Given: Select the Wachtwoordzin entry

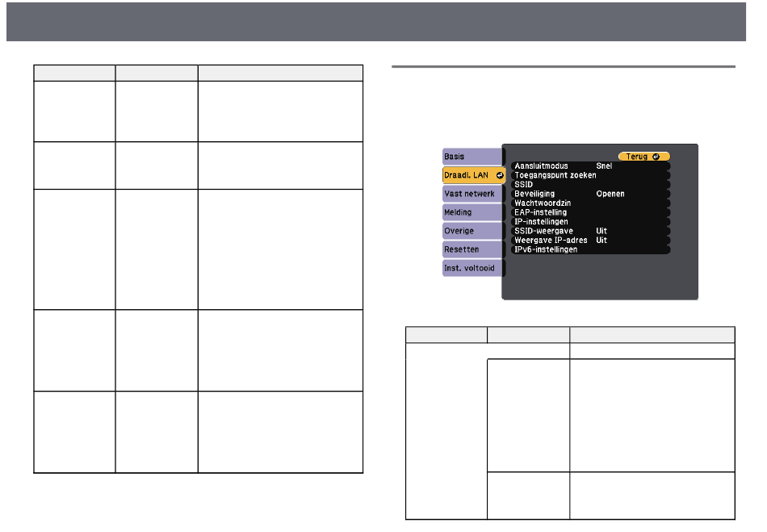Looking at the screenshot, I should (591, 203).
